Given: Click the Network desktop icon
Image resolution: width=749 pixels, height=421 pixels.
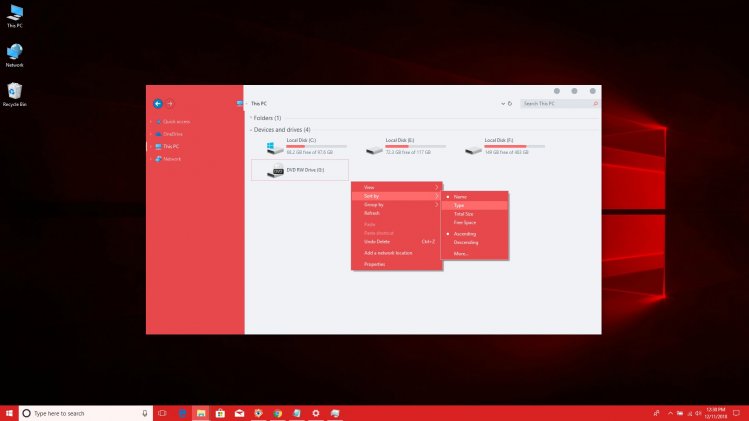Looking at the screenshot, I should click(x=14, y=53).
